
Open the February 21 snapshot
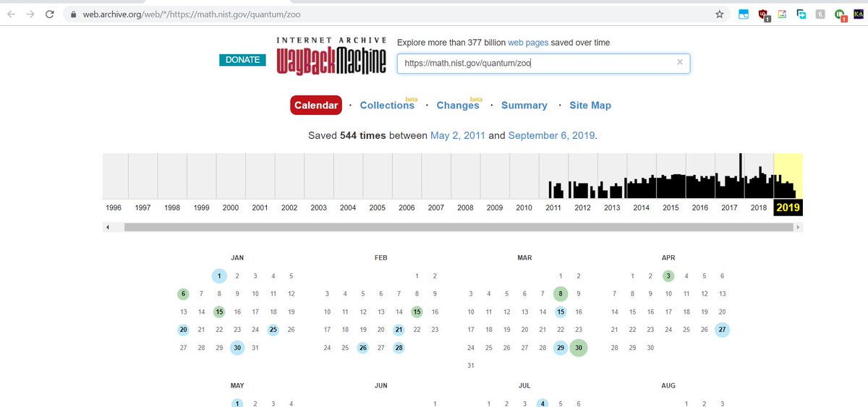tap(399, 330)
